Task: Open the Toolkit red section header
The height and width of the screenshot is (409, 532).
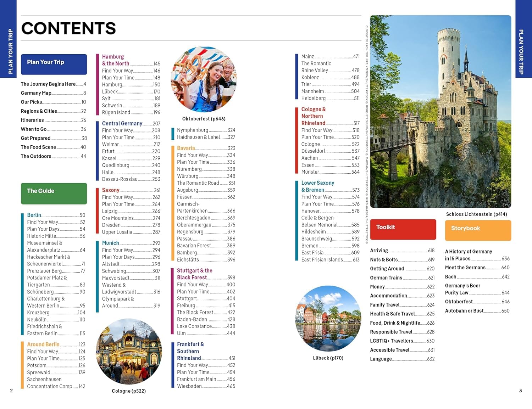Action: click(403, 229)
